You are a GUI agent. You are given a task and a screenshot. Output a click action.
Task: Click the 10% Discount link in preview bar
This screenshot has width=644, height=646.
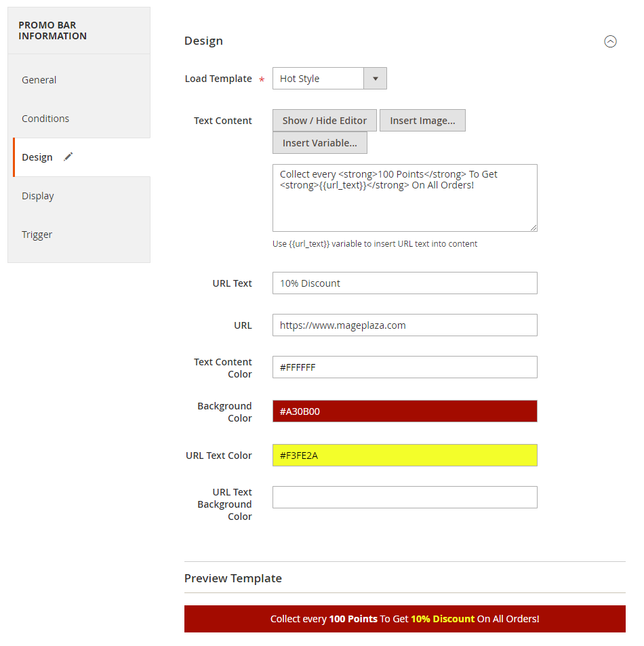[x=443, y=619]
